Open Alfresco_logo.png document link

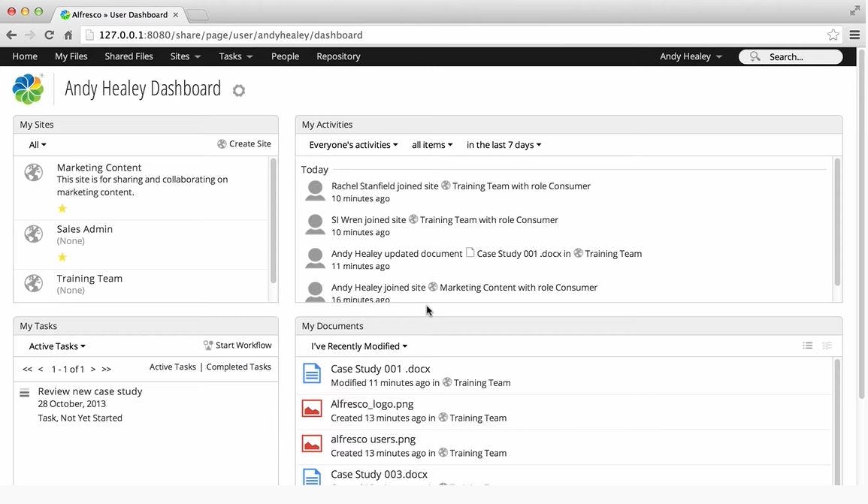tap(372, 404)
